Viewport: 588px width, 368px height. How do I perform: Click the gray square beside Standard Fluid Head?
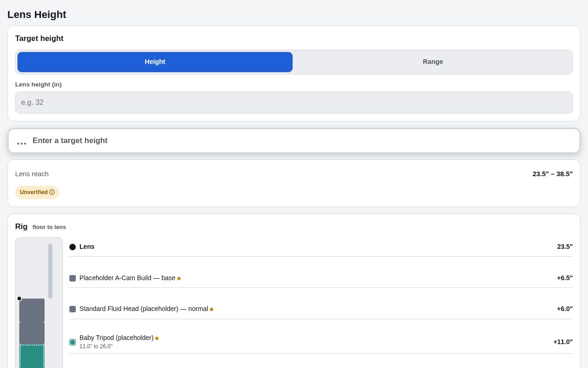73,309
